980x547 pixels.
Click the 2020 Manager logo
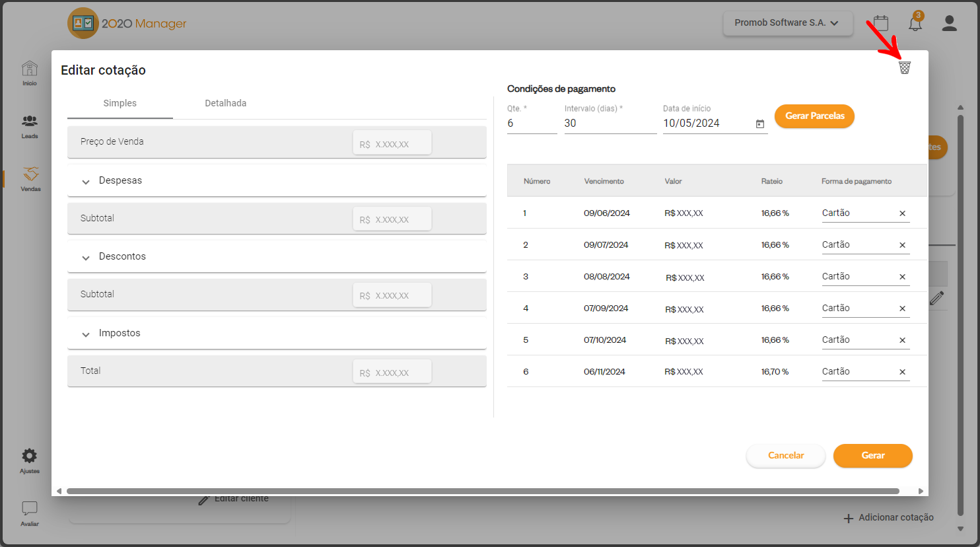point(127,24)
